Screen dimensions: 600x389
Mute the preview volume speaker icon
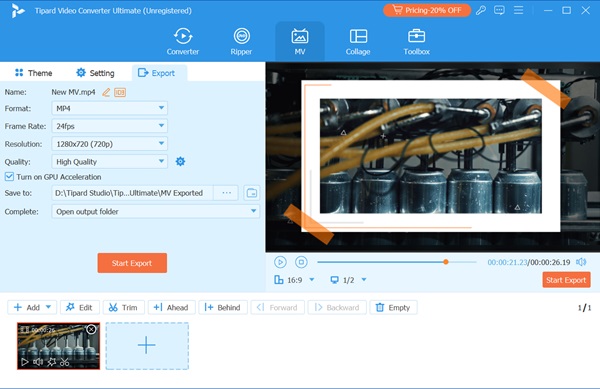581,262
